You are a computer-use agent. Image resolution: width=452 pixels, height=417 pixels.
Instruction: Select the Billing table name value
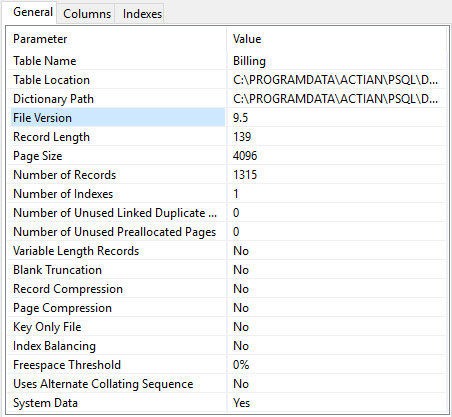249,61
